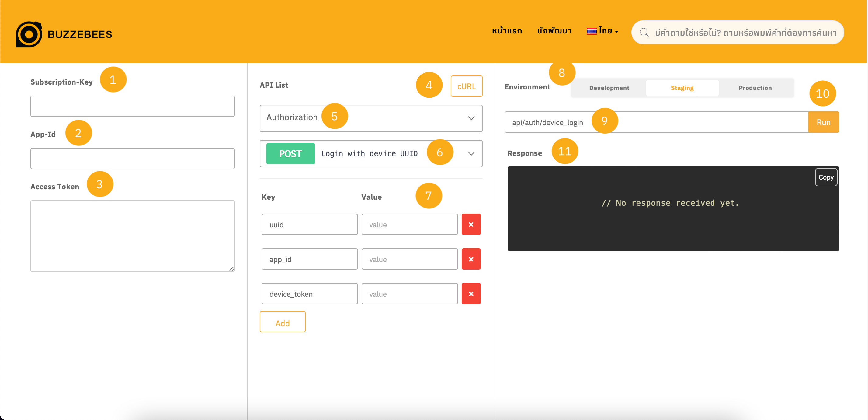The height and width of the screenshot is (420, 868).
Task: Remove the app_id key row
Action: [x=471, y=259]
